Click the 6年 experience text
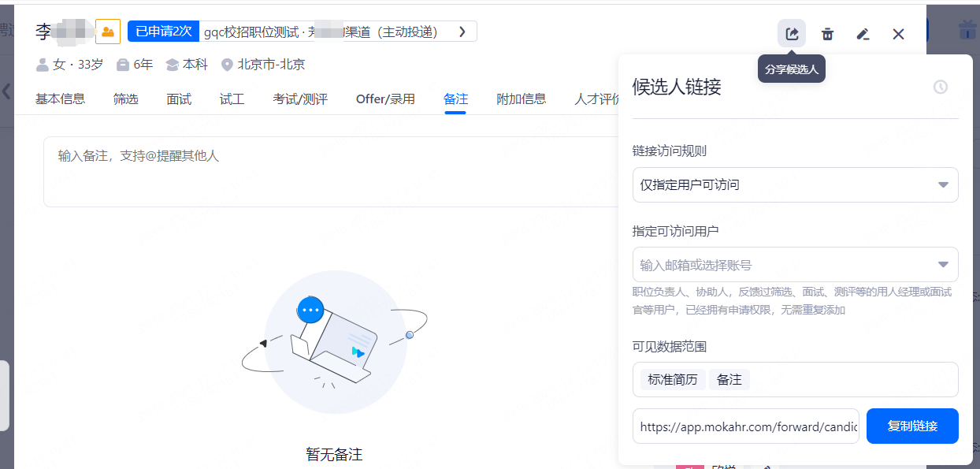The width and height of the screenshot is (980, 469). pyautogui.click(x=143, y=65)
